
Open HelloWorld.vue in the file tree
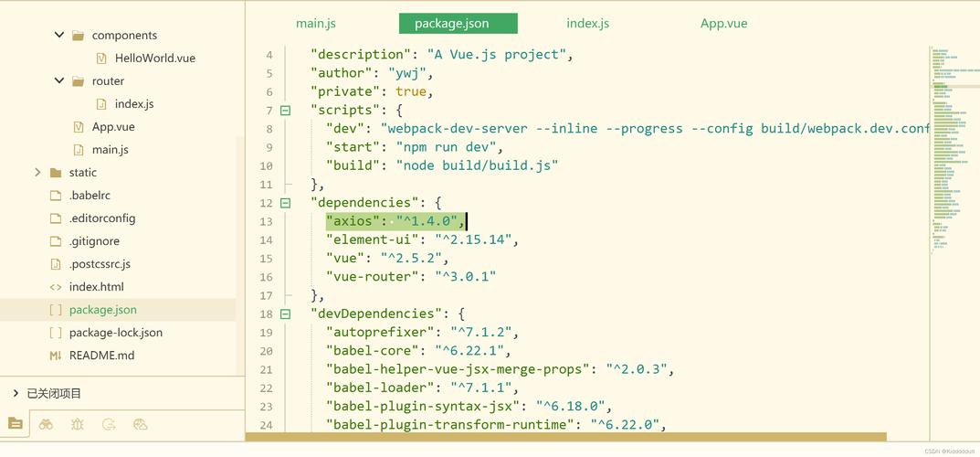[x=155, y=58]
